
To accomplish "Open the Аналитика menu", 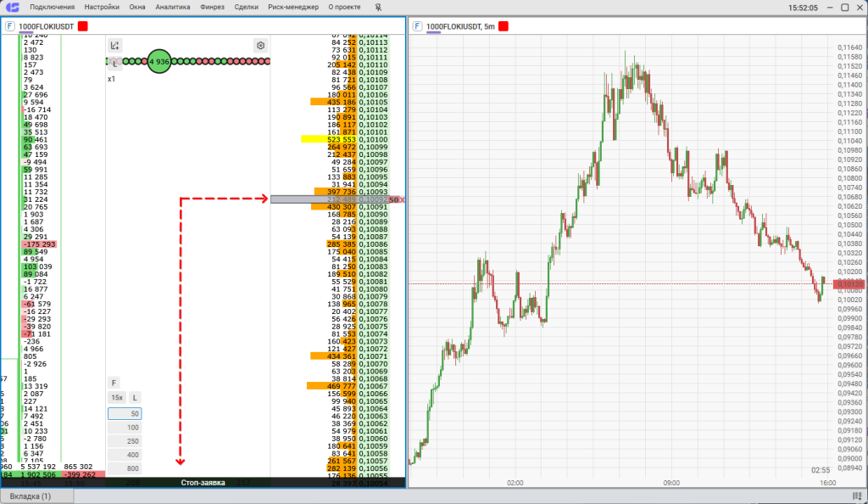I will [173, 7].
